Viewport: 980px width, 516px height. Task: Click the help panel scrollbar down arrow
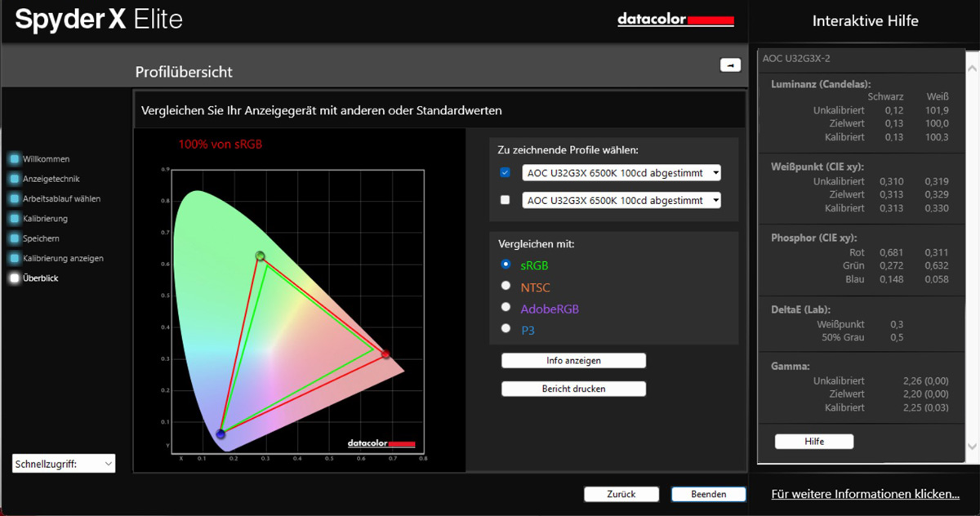coord(973,446)
